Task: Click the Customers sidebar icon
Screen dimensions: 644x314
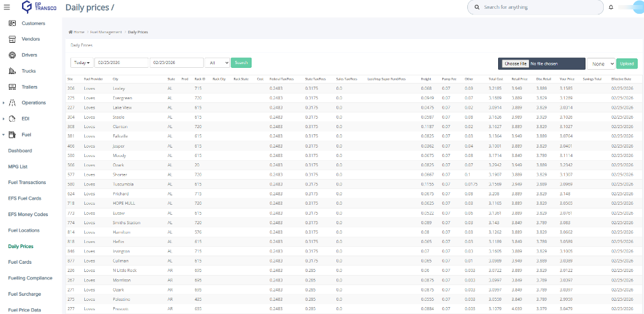Action: coord(13,23)
